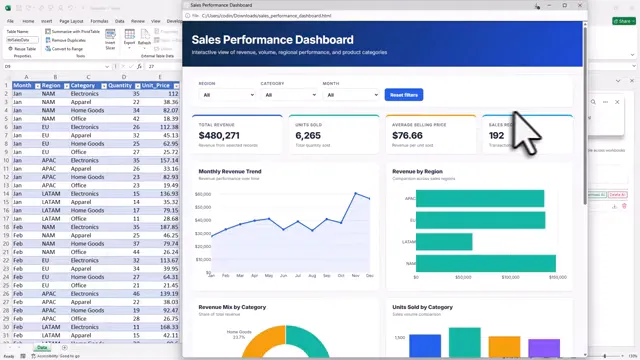The width and height of the screenshot is (640, 360).
Task: Select cell with value 157.14 in Excel
Action: (x=161, y=160)
